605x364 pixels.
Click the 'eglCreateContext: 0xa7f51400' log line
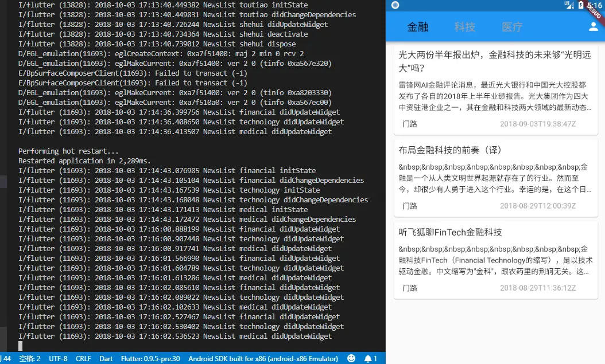(161, 53)
